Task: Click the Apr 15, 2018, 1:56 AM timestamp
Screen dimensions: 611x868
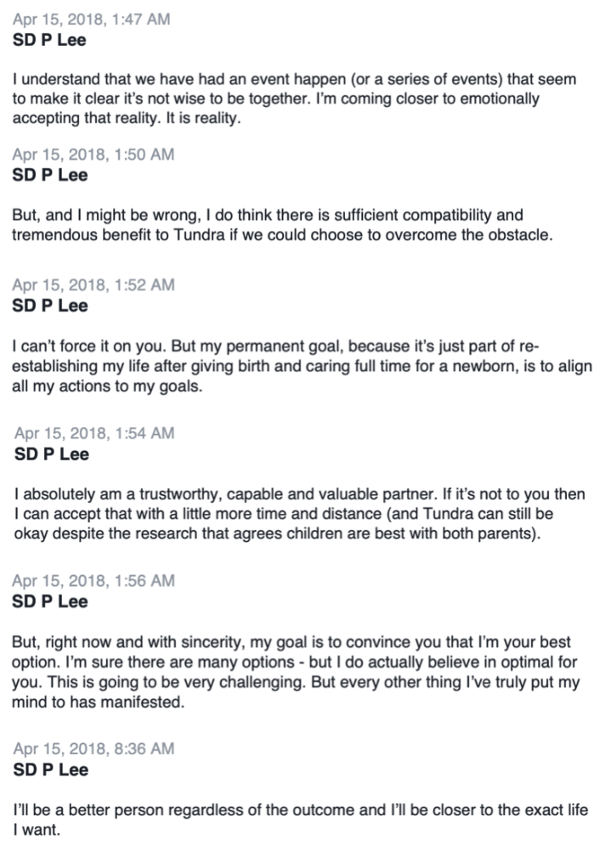Action: coord(93,581)
